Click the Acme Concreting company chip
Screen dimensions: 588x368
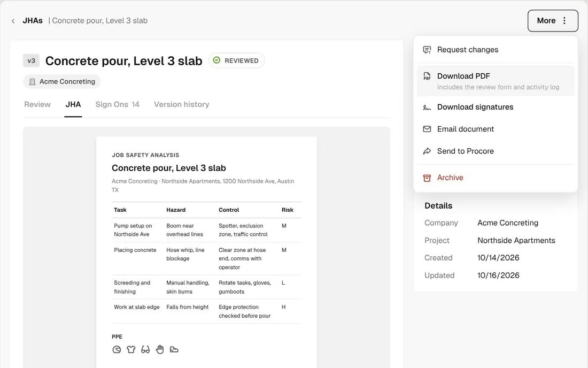click(x=62, y=81)
